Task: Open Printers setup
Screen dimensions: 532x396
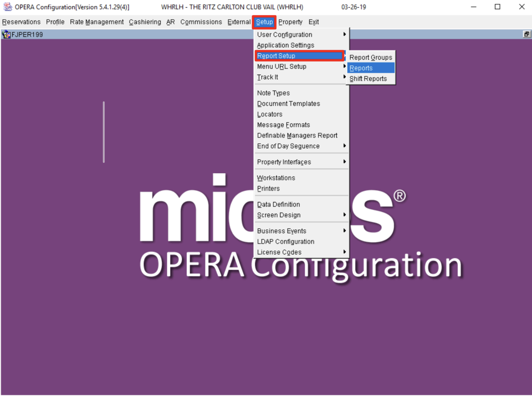Action: (x=301, y=189)
